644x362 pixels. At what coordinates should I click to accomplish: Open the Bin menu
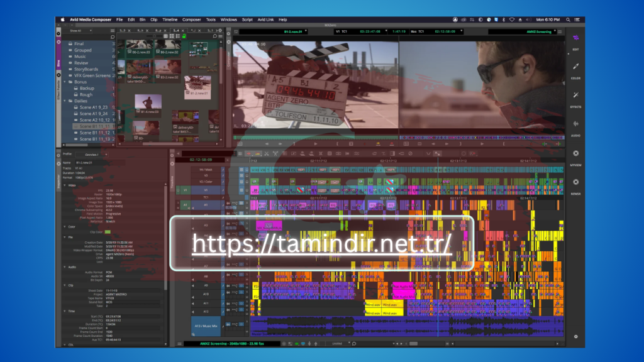143,19
